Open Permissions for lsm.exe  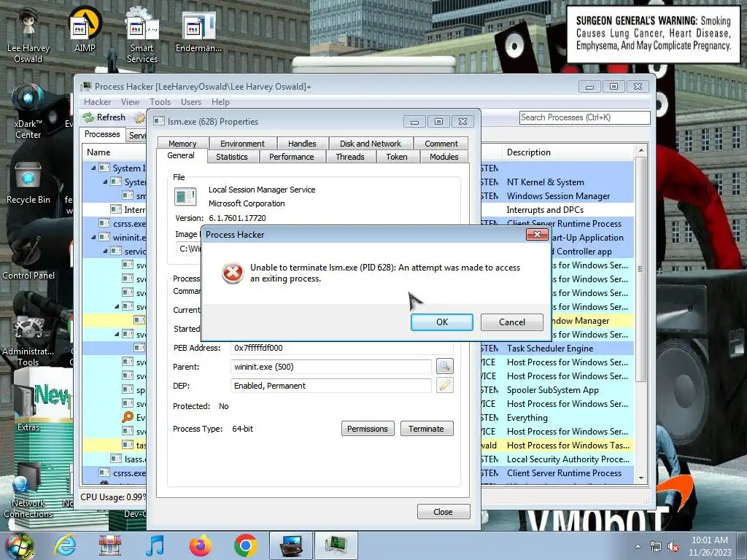(x=368, y=429)
